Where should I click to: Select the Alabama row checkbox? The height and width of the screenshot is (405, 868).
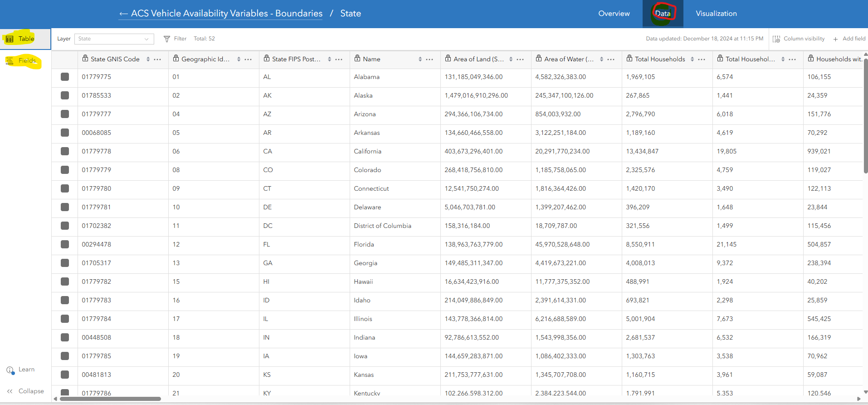tap(65, 77)
